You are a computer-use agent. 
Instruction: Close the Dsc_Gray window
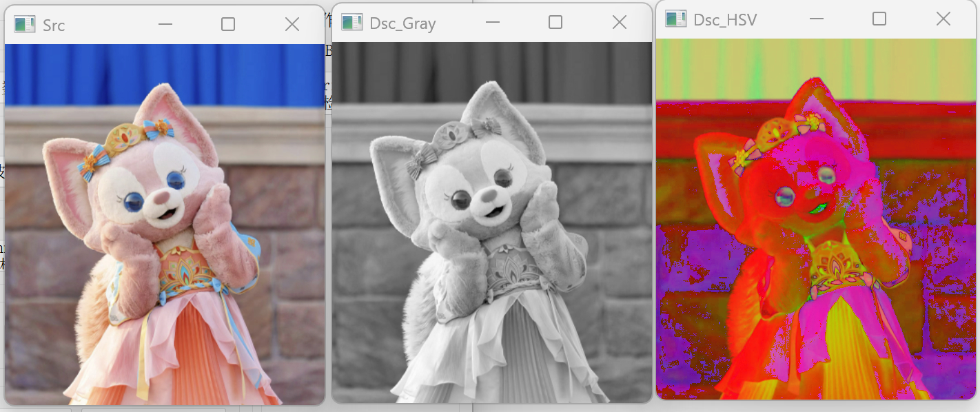620,23
